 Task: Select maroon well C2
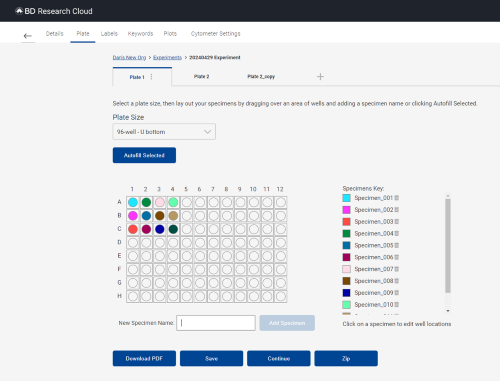(146, 229)
